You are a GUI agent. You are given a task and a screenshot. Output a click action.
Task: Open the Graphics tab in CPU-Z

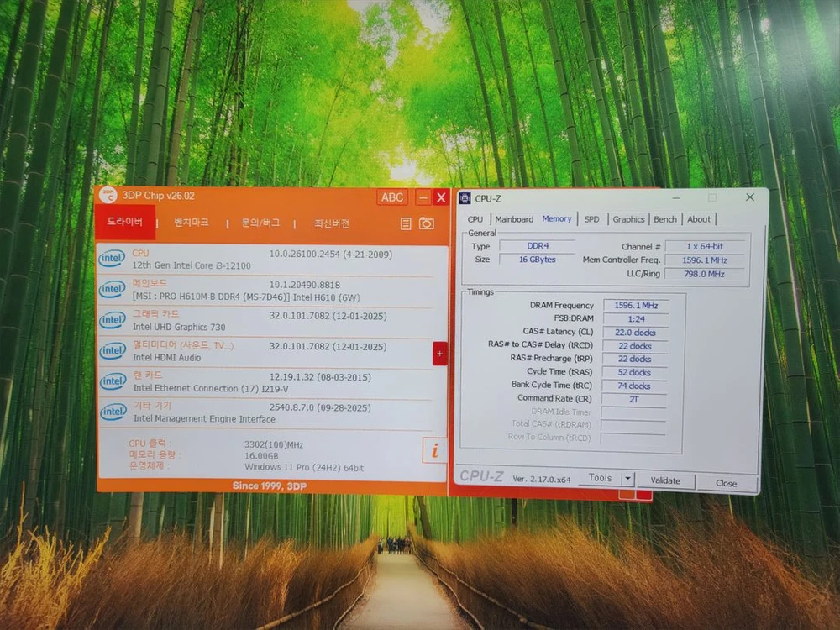[x=628, y=219]
